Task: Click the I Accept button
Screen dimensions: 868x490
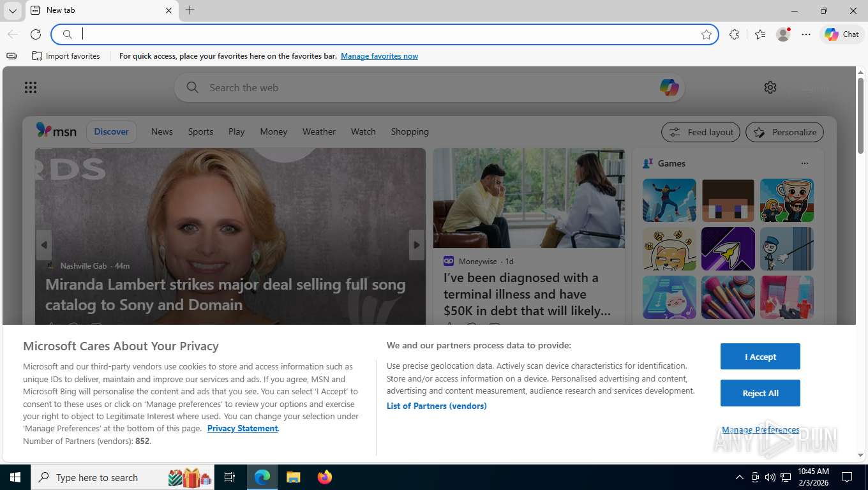Action: pos(760,357)
